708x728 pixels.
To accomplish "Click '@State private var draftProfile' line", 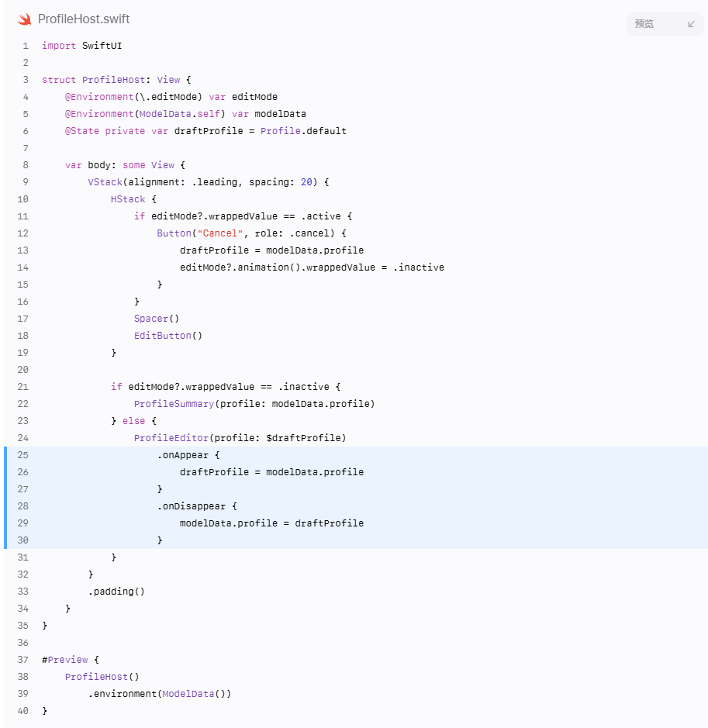I will [205, 131].
